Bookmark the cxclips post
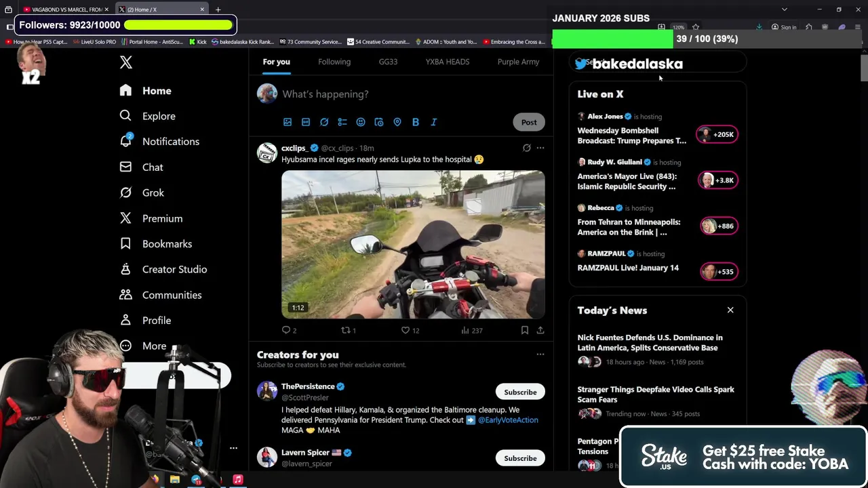 pos(524,330)
